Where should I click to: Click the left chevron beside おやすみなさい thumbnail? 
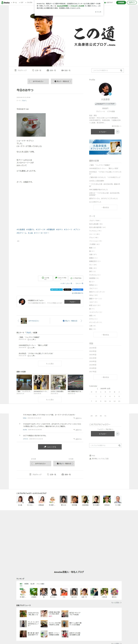point(18,321)
